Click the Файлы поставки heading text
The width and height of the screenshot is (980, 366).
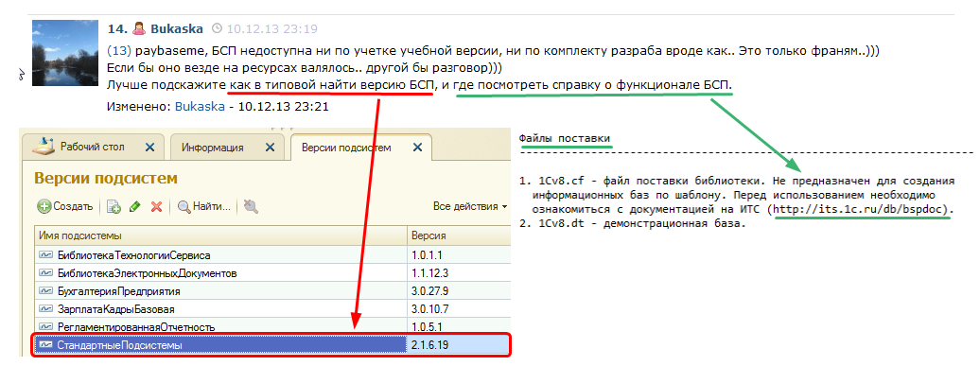pyautogui.click(x=565, y=138)
